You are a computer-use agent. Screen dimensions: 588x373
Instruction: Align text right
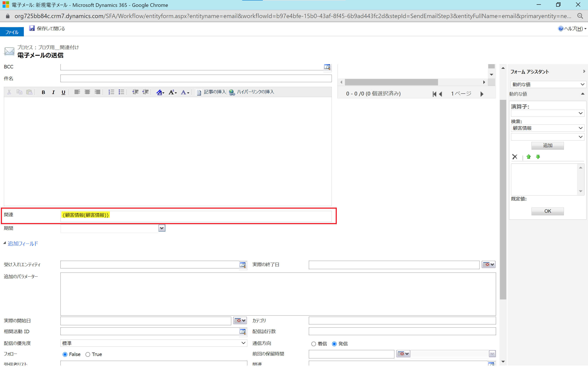97,92
